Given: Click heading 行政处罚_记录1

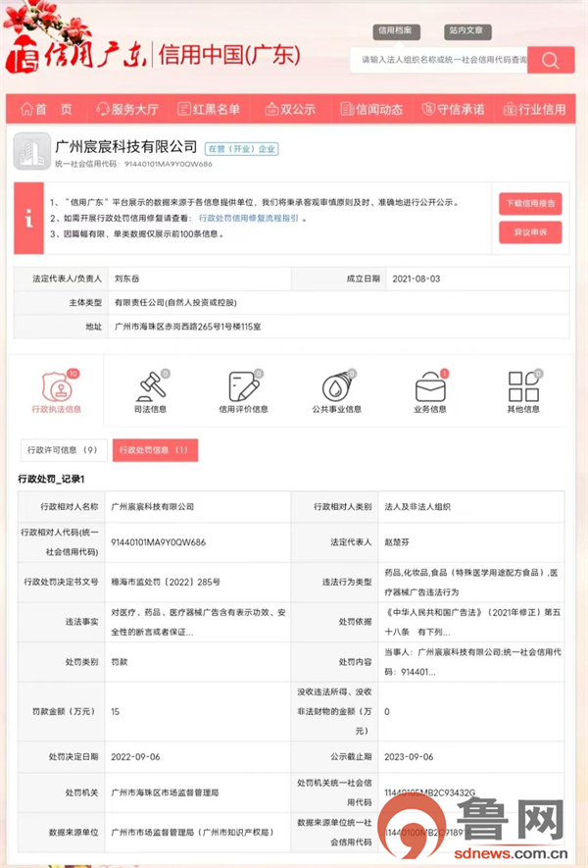Looking at the screenshot, I should (51, 479).
